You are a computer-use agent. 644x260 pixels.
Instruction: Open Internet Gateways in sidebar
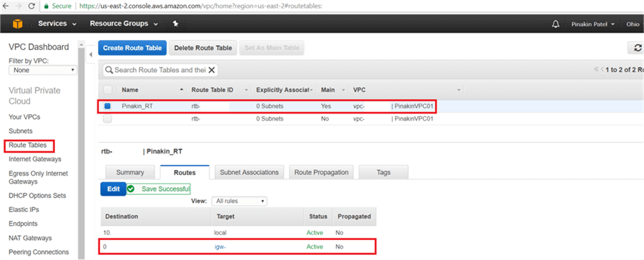(x=35, y=159)
